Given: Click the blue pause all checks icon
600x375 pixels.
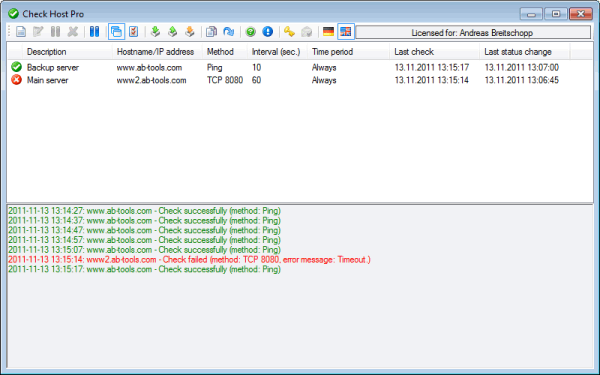Looking at the screenshot, I should [x=95, y=31].
